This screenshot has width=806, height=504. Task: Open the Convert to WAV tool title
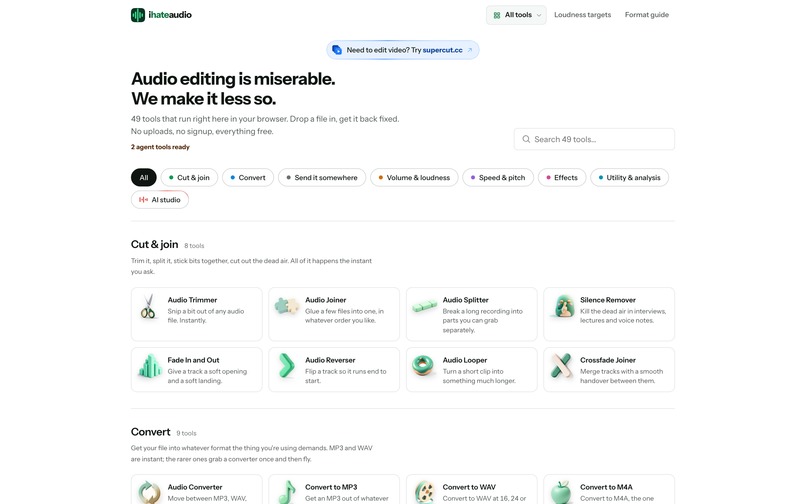coord(469,487)
